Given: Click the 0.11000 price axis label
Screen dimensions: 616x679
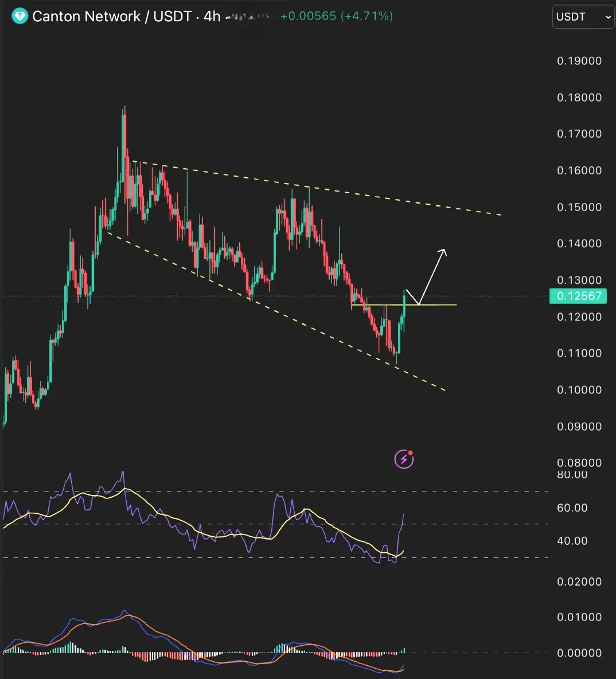Looking at the screenshot, I should pyautogui.click(x=579, y=353).
